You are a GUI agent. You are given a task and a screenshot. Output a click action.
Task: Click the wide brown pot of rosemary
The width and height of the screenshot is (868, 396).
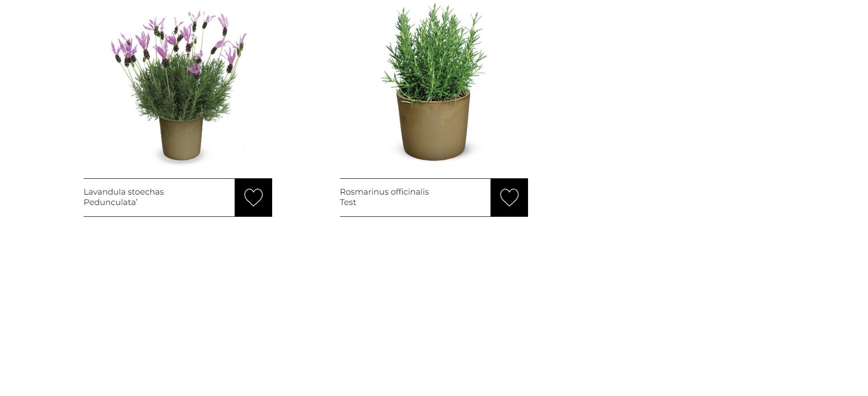click(433, 127)
